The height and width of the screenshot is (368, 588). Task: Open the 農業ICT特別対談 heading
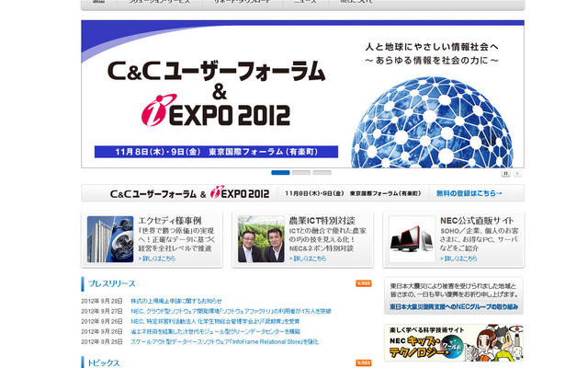322,221
